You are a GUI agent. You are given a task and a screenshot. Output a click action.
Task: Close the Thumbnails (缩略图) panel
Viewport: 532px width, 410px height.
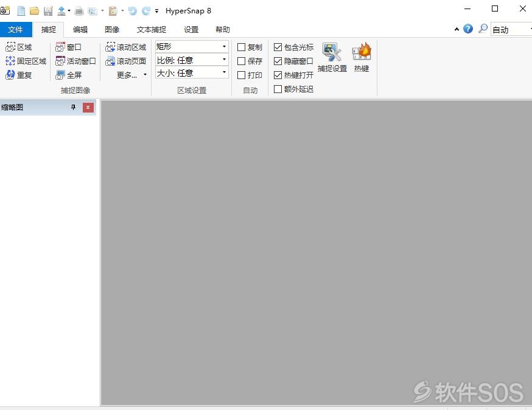click(88, 108)
